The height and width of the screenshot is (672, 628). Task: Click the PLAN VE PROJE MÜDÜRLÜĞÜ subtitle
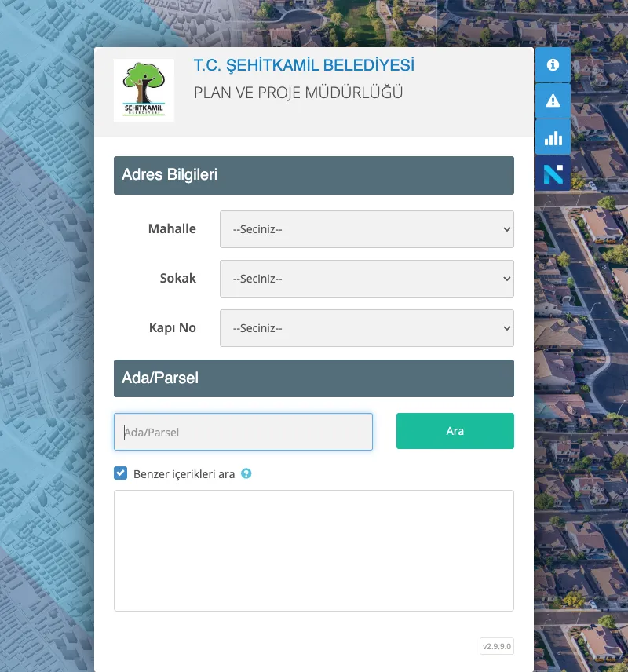[x=298, y=93]
